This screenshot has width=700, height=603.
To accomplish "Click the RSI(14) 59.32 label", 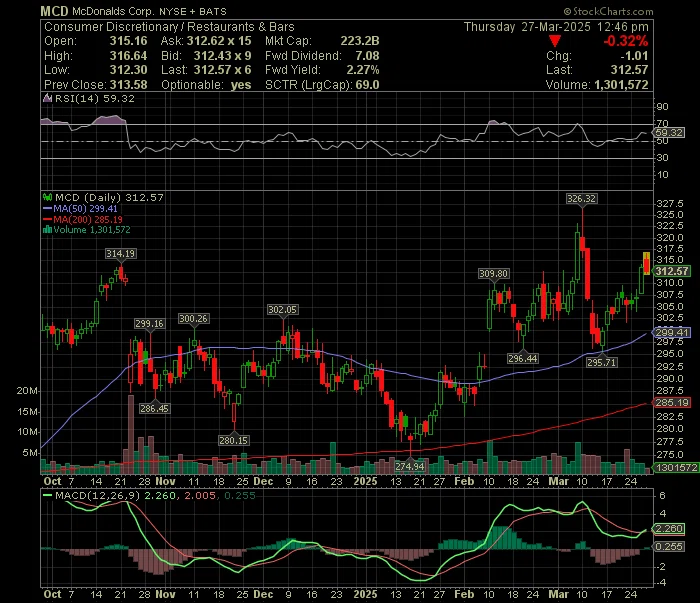I will pos(95,98).
